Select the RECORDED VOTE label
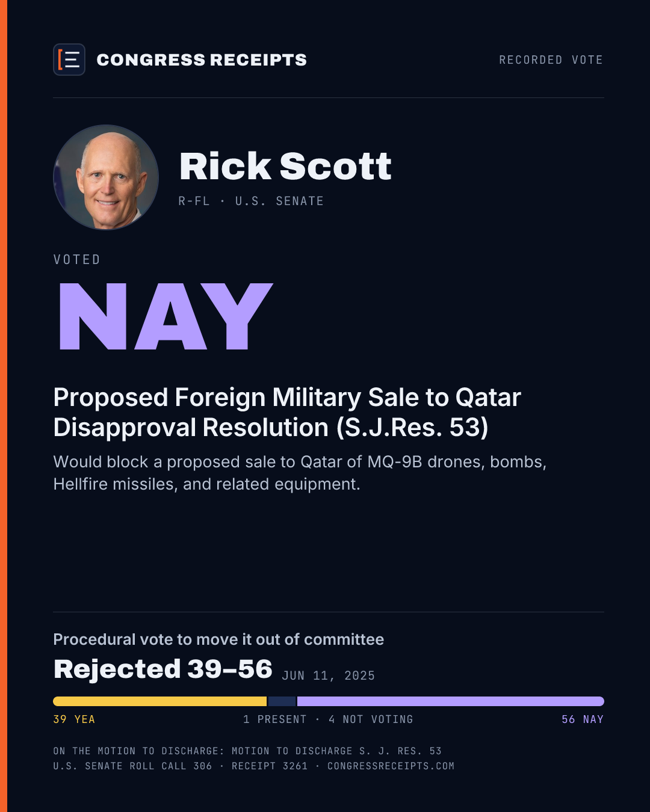This screenshot has width=650, height=812. [x=551, y=60]
